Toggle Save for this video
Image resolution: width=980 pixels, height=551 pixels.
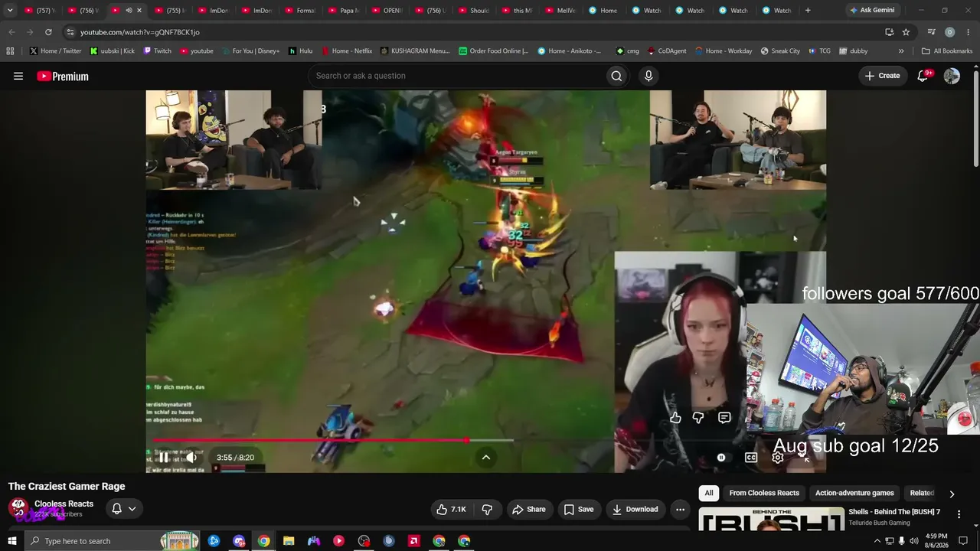coord(579,510)
